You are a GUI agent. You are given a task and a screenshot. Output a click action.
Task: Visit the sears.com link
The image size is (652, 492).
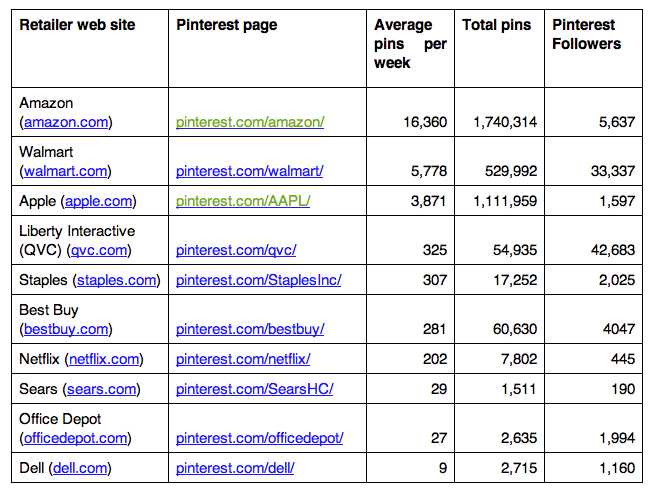pyautogui.click(x=97, y=388)
